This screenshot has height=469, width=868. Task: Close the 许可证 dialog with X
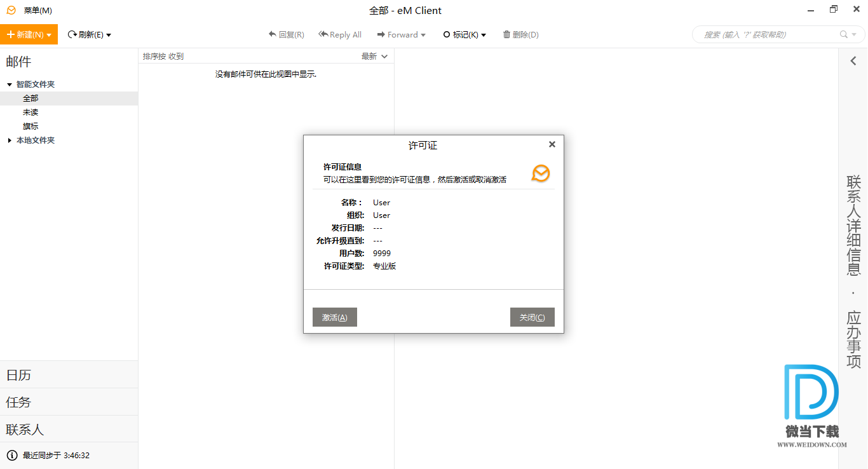point(552,144)
